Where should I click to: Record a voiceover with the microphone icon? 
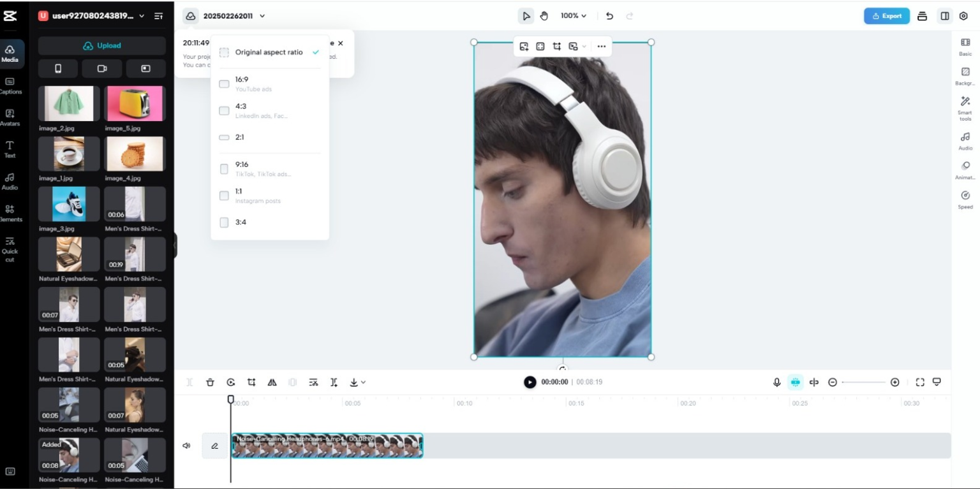[x=776, y=382]
